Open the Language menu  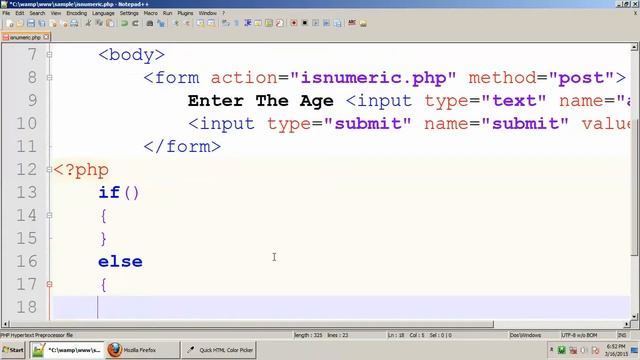pyautogui.click(x=103, y=13)
